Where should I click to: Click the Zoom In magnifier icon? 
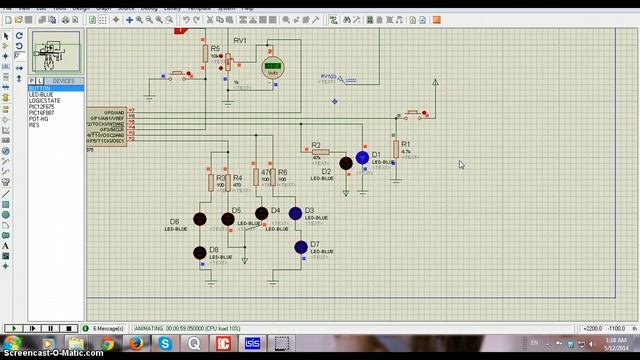click(140, 20)
